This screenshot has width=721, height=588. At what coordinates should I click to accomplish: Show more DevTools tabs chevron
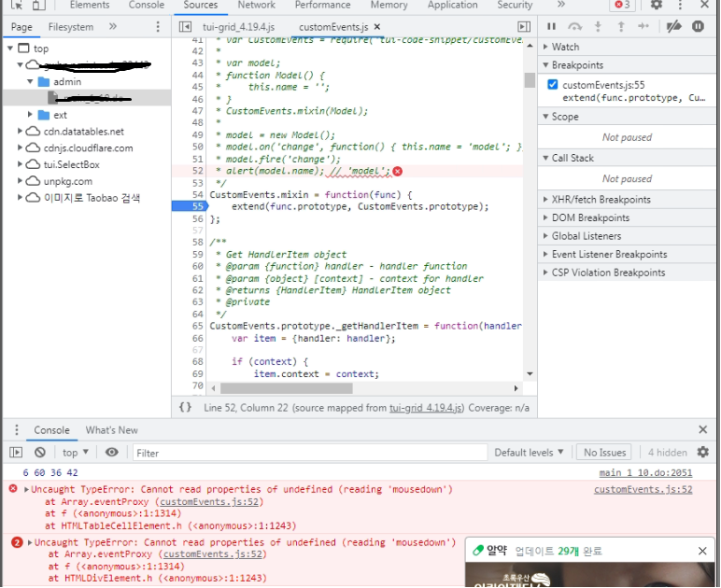click(561, 5)
